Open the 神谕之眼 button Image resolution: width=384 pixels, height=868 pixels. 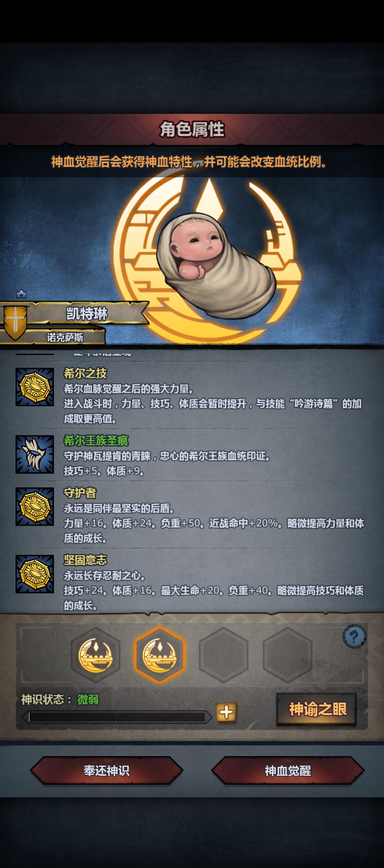(x=316, y=709)
